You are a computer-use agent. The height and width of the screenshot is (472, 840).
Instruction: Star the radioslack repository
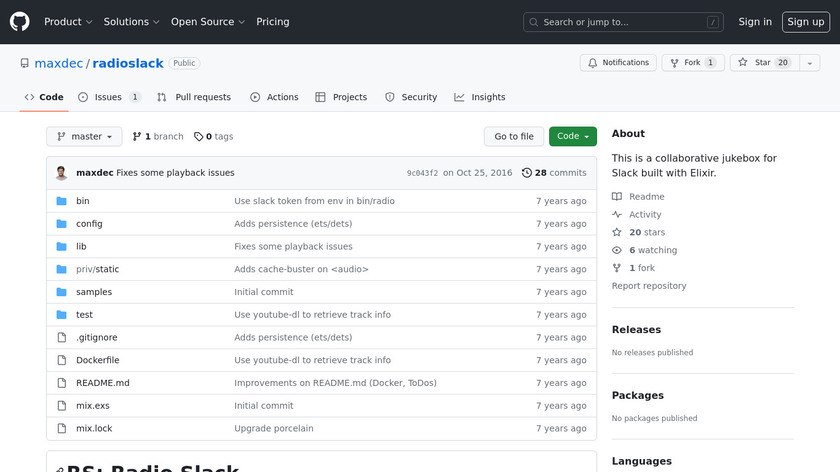click(762, 63)
